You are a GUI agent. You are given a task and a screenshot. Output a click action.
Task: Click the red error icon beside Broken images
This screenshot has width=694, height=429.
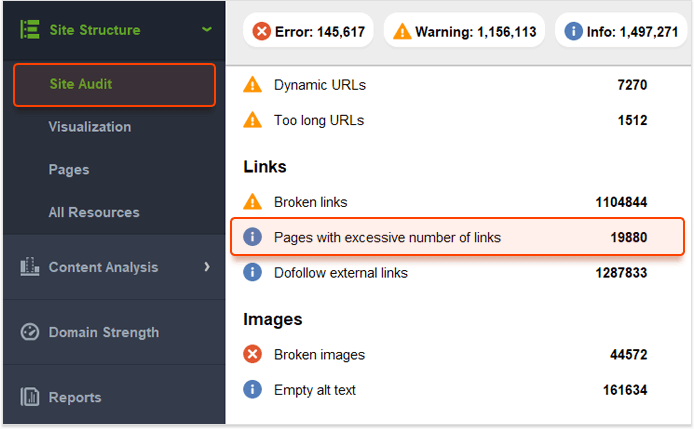coord(252,354)
